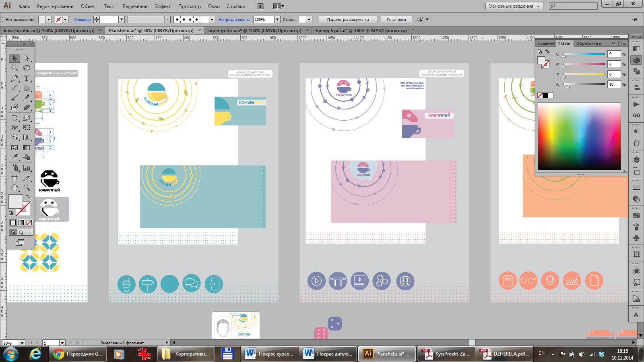This screenshot has height=362, width=644.
Task: Select the Type tool
Action: [27, 78]
